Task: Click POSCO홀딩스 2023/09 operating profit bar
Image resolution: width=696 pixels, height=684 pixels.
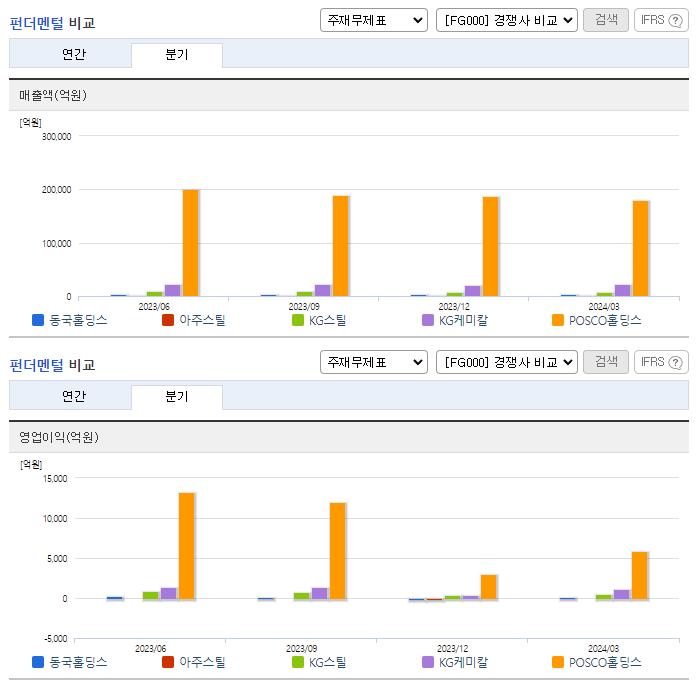Action: 338,551
